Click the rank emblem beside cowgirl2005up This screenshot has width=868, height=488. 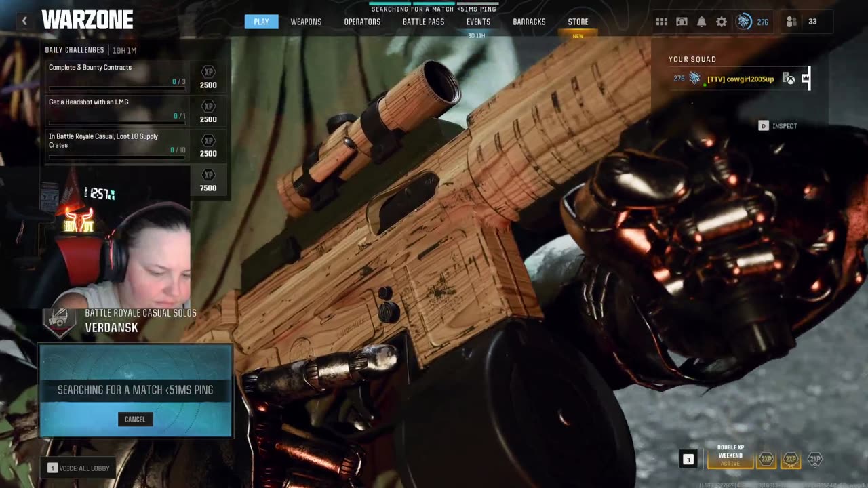(694, 79)
